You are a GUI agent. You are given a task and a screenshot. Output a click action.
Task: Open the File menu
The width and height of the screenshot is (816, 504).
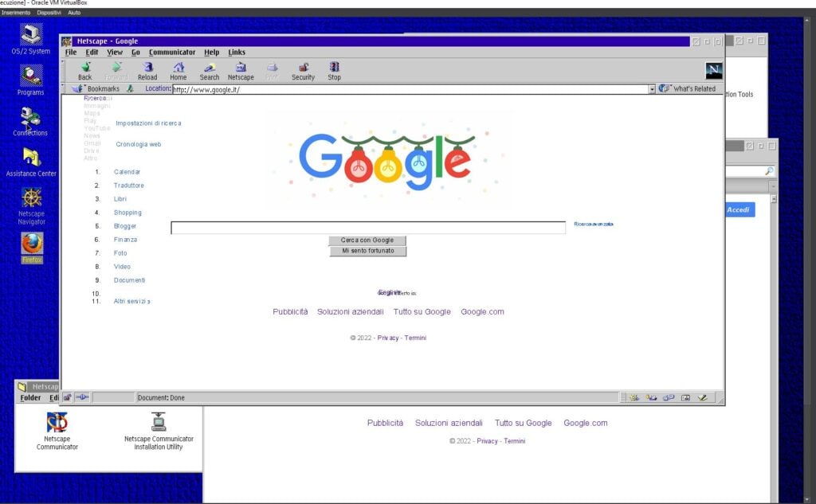click(71, 52)
